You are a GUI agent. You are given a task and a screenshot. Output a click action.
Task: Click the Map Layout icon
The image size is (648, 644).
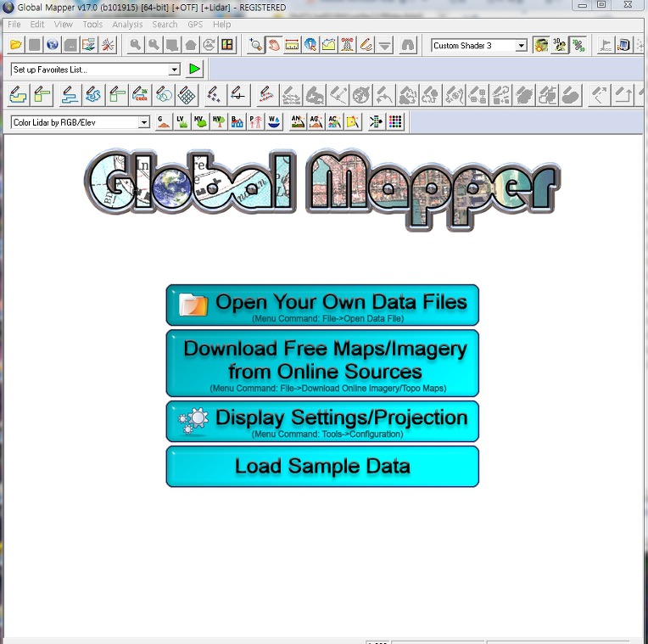(x=226, y=45)
